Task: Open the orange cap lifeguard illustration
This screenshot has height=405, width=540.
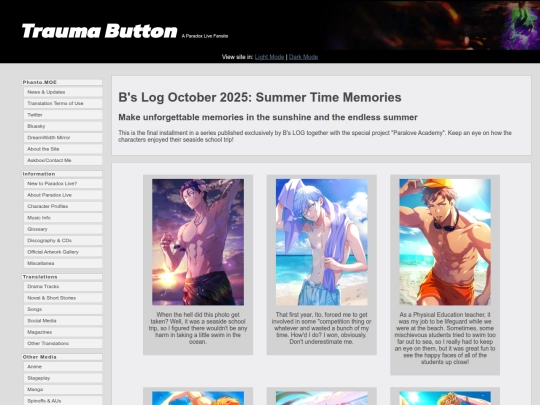Action: (445, 242)
